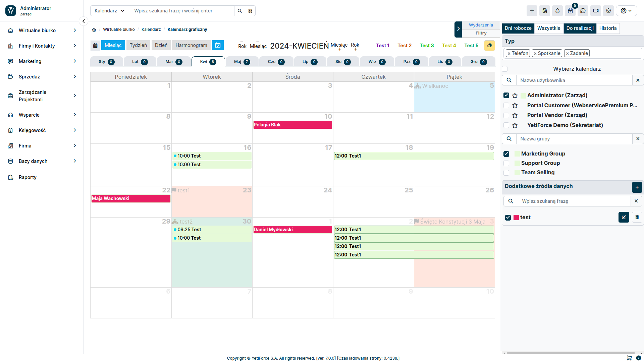Click the user name search input field
The image size is (644, 362).
tap(575, 80)
